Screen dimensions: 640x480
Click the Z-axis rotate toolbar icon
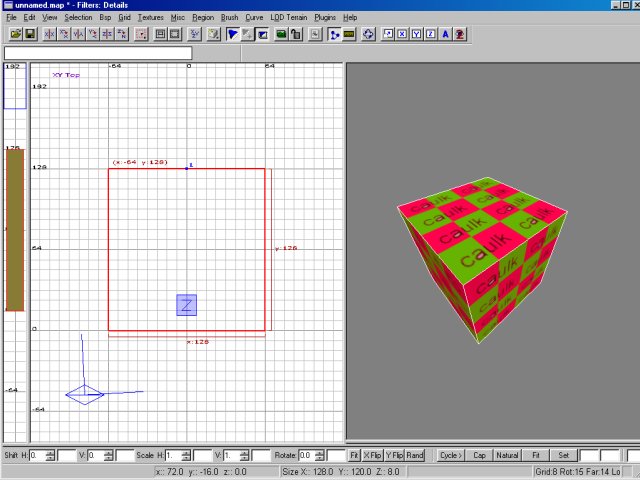coord(123,34)
